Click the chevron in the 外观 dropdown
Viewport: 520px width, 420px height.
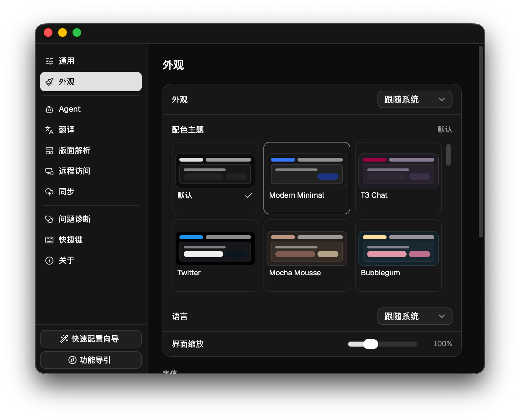click(x=442, y=99)
